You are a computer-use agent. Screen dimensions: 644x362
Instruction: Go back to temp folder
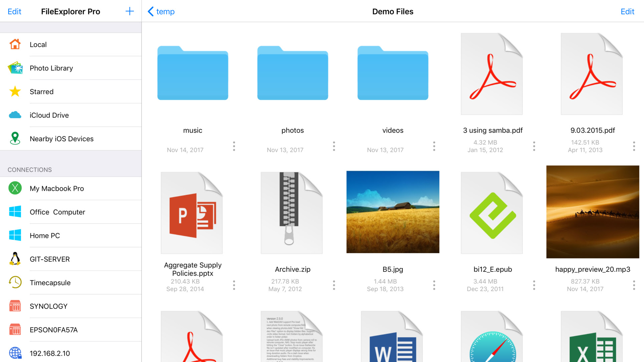coord(161,11)
